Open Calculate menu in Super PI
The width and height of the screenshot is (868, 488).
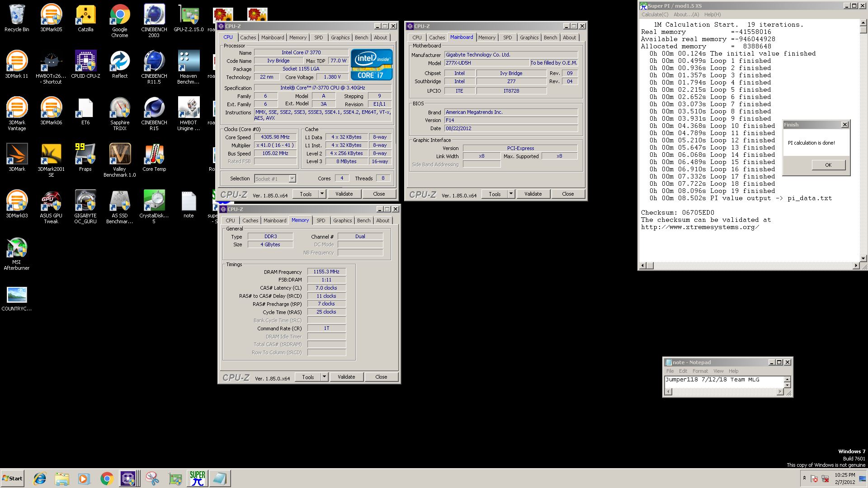pos(655,14)
